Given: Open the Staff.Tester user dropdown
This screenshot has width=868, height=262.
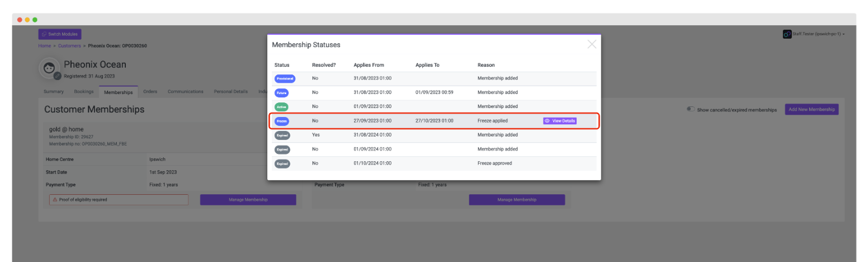Looking at the screenshot, I should click(818, 34).
